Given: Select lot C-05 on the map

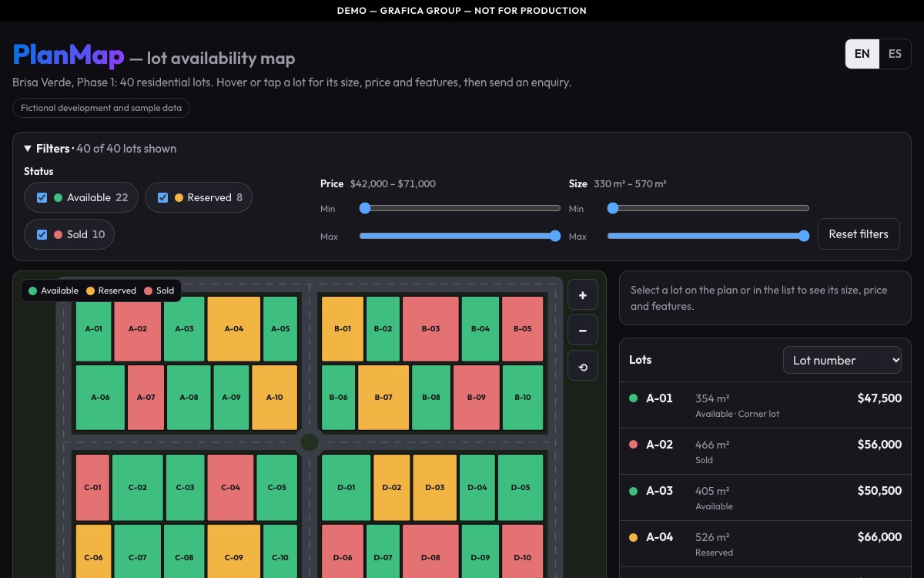Looking at the screenshot, I should pos(277,488).
